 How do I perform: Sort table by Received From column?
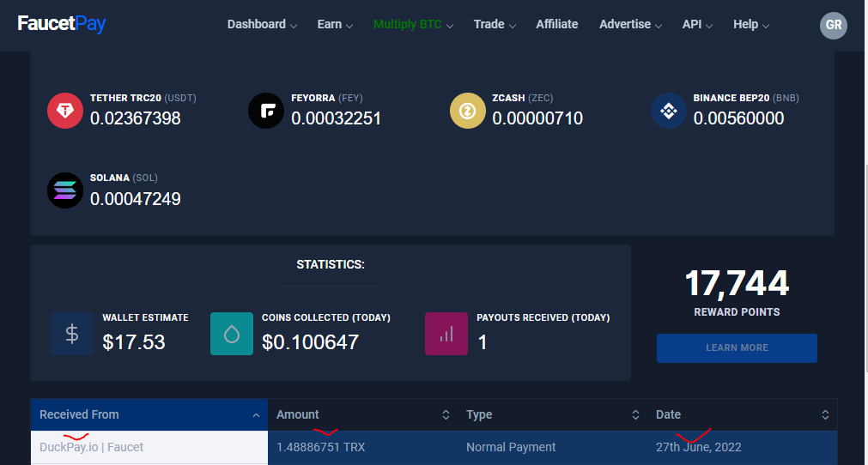point(149,414)
